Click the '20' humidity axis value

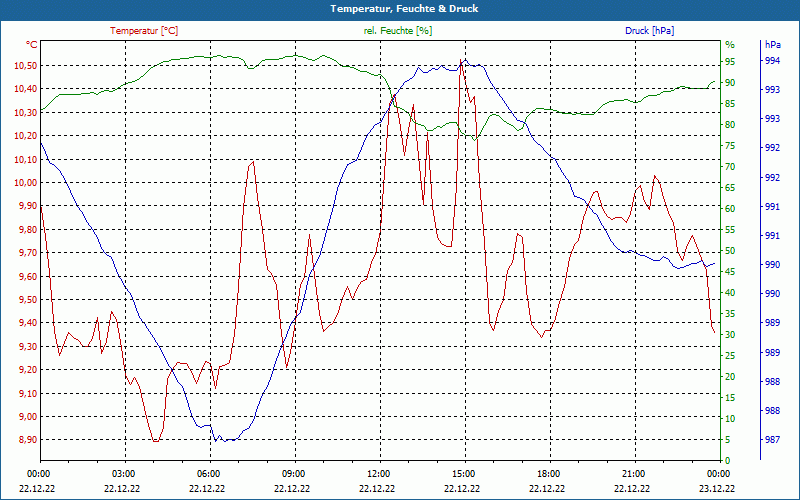tap(730, 377)
